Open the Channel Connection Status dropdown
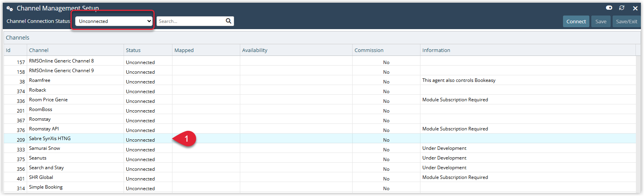This screenshot has width=644, height=196. point(114,21)
